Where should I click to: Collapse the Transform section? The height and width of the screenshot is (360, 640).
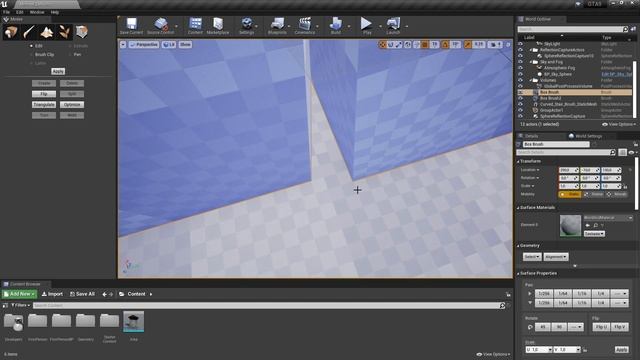518,162
